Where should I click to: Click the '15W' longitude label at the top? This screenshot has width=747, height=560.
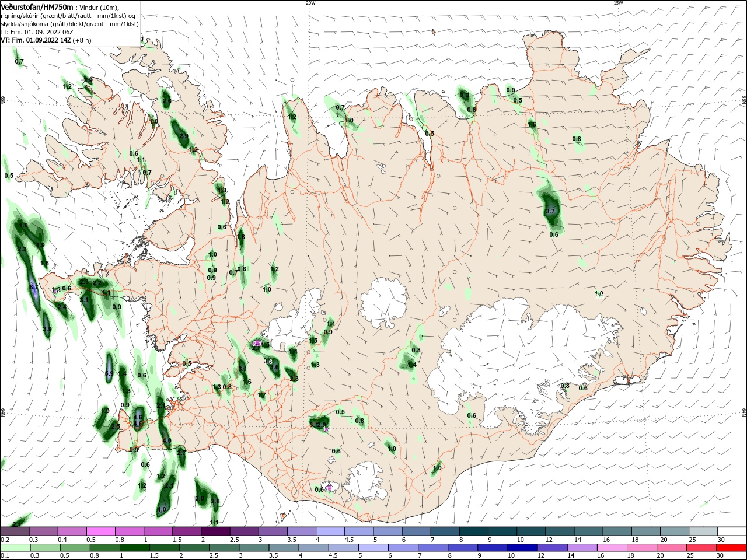pos(618,3)
